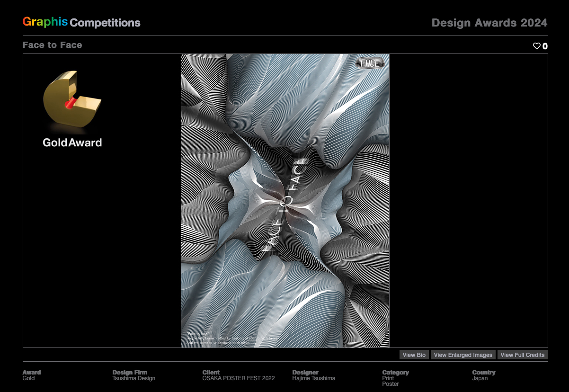Click the Face to Face title link
569x392 pixels.
(52, 45)
